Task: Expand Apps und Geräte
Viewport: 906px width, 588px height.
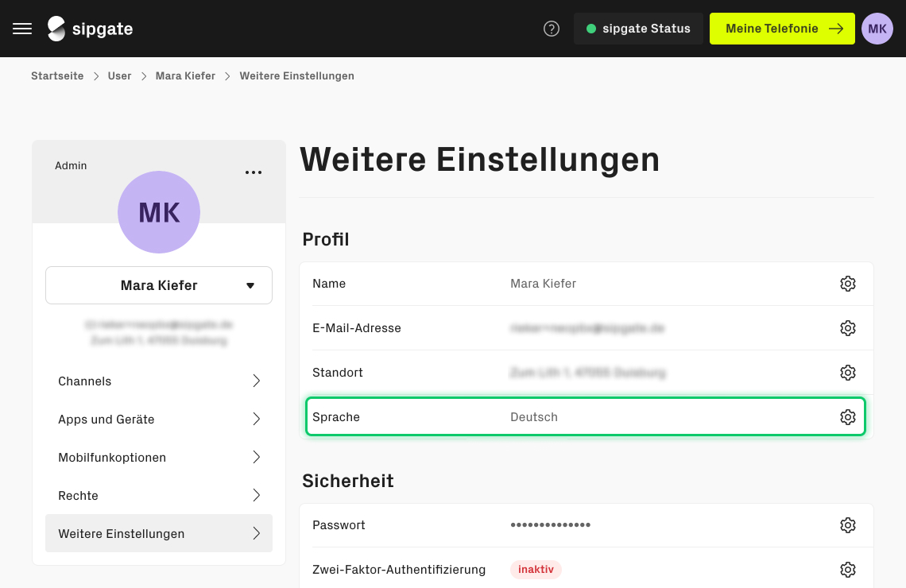Action: (x=159, y=420)
